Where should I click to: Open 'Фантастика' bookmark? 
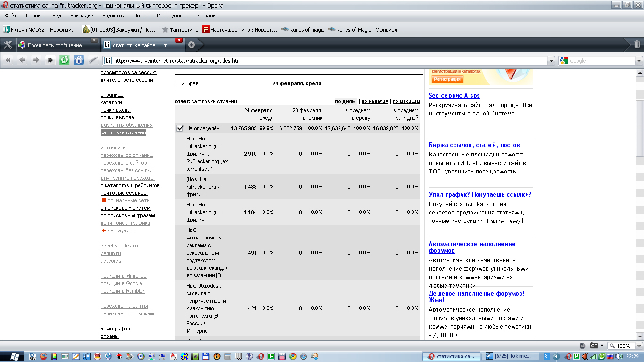point(180,30)
